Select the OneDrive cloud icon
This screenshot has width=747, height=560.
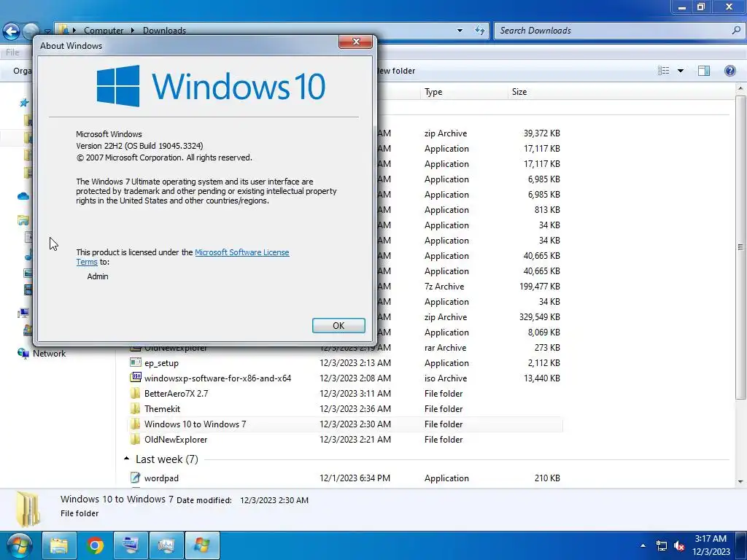point(23,196)
